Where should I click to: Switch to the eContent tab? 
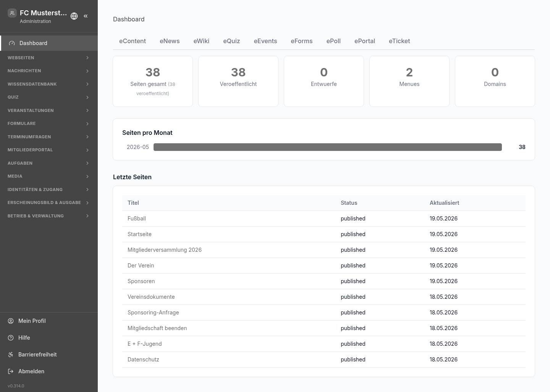click(133, 41)
